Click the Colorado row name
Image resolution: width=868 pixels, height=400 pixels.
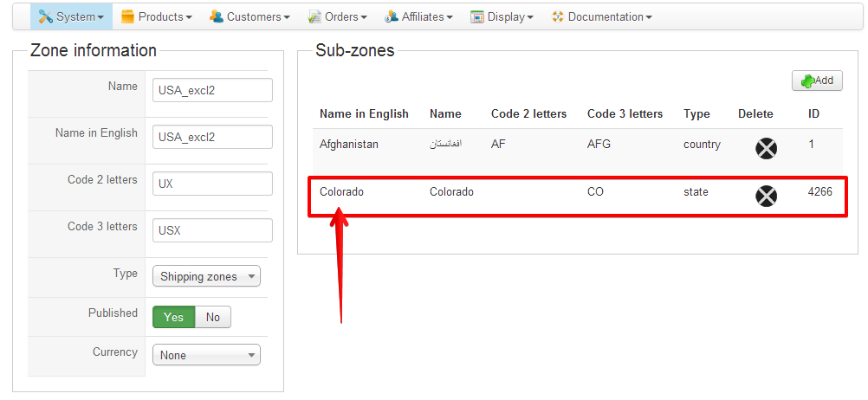(x=341, y=192)
